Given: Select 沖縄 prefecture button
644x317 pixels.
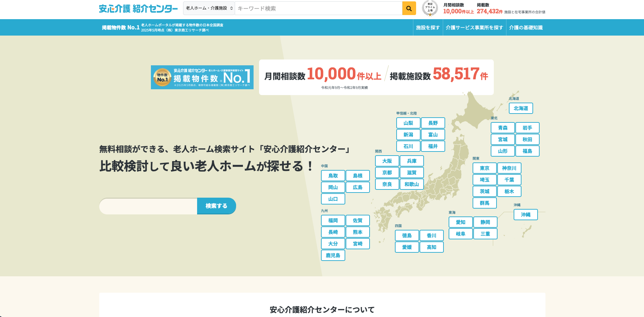Looking at the screenshot, I should pyautogui.click(x=525, y=215).
